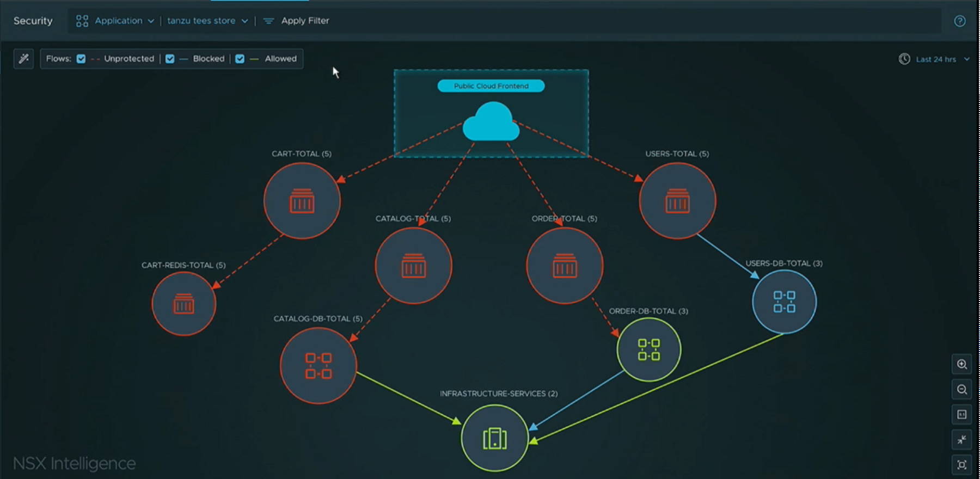Select the CATALOG-TOTAL (5) node
Image resolution: width=980 pixels, height=479 pixels.
pyautogui.click(x=414, y=266)
